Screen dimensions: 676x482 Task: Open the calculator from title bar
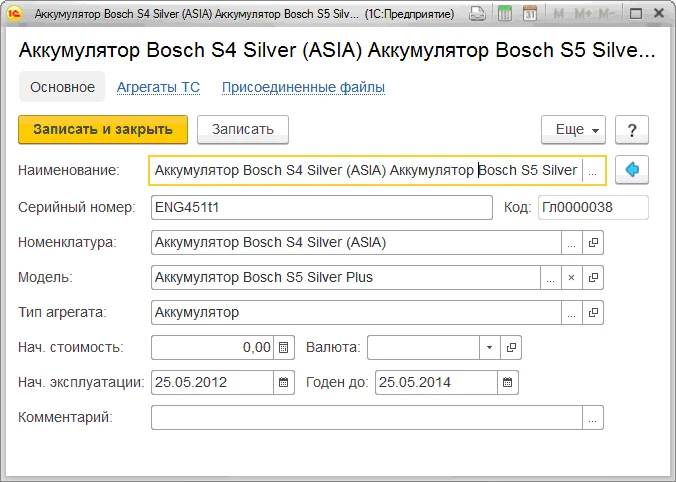[x=506, y=15]
